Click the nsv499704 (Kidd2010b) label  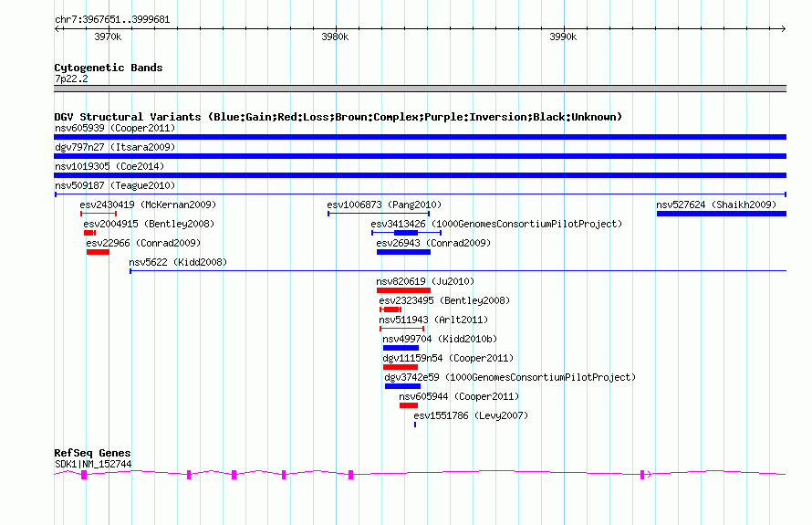tap(440, 339)
